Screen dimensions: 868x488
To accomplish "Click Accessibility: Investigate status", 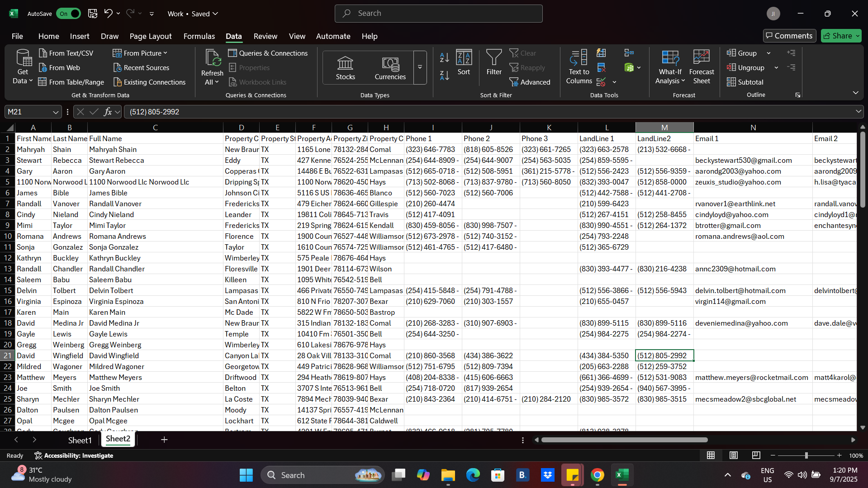I will (x=74, y=455).
